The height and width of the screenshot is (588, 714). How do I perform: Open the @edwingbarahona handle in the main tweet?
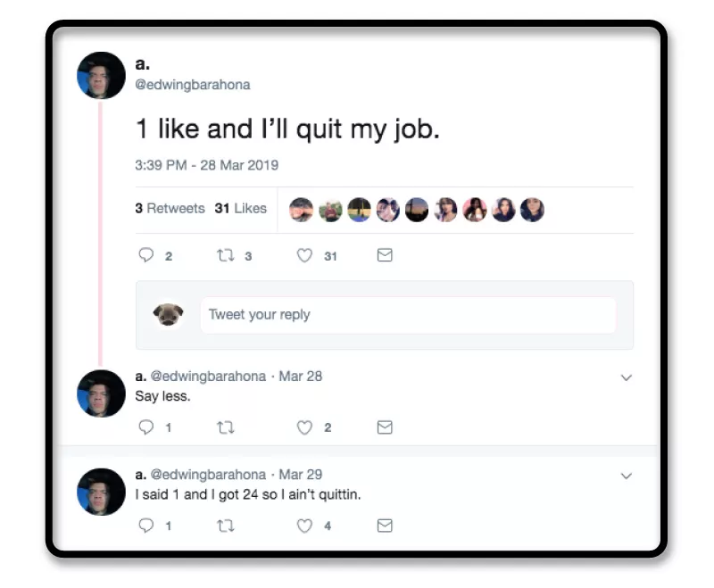pos(192,85)
